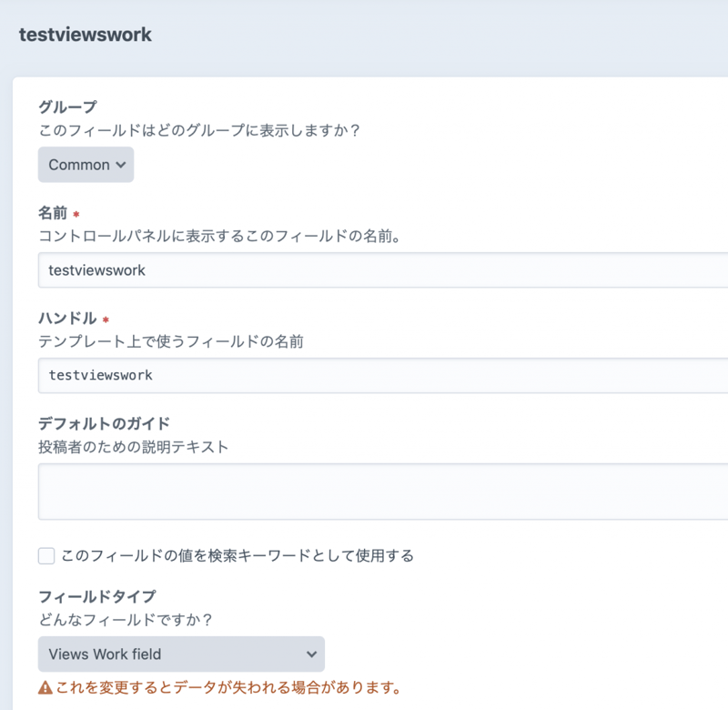Viewport: 728px width, 710px height.
Task: Focus the ハンドル input containing testviewswork
Action: pos(382,375)
